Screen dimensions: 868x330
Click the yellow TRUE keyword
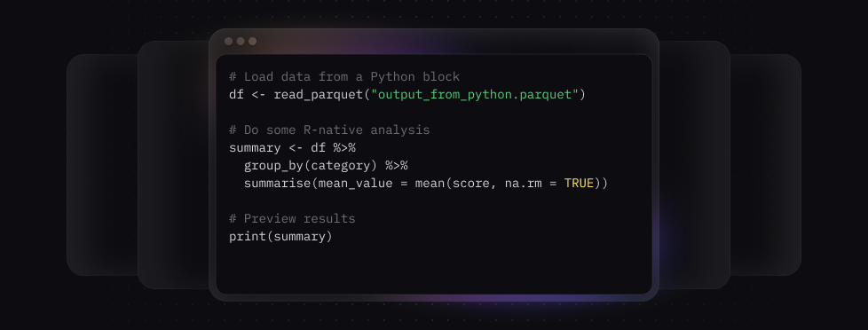coord(579,184)
